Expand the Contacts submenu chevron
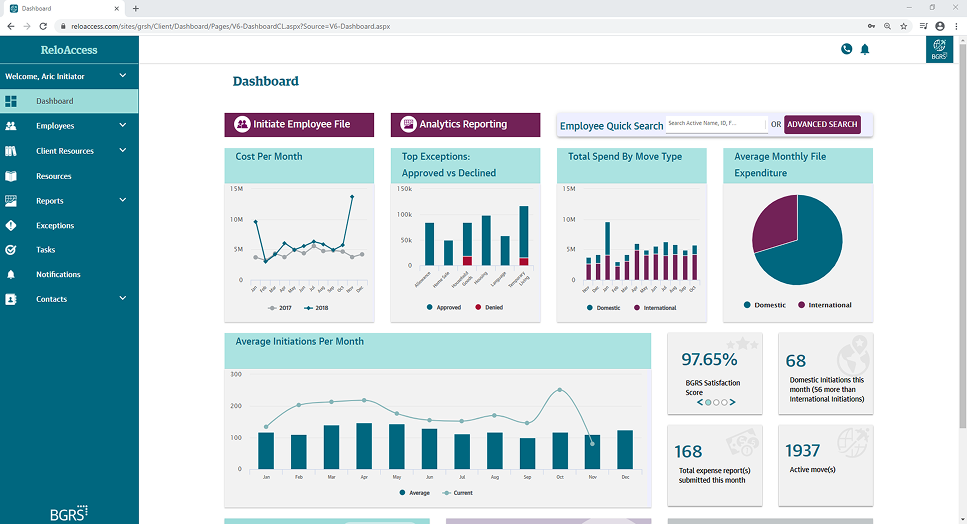Screen dimensions: 967x524 (x=123, y=298)
